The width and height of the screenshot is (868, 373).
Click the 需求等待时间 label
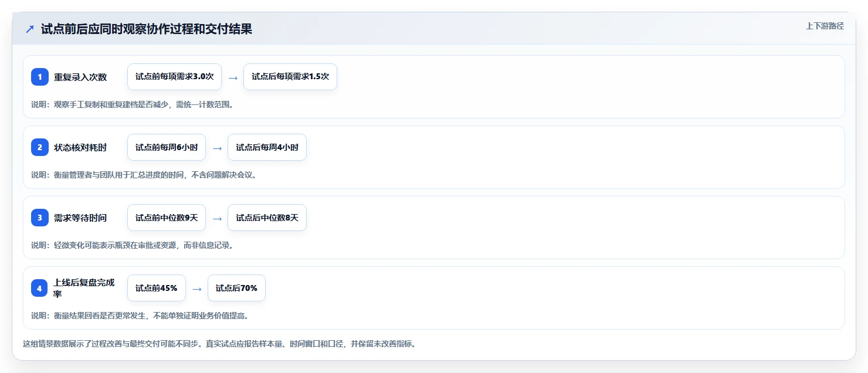80,218
